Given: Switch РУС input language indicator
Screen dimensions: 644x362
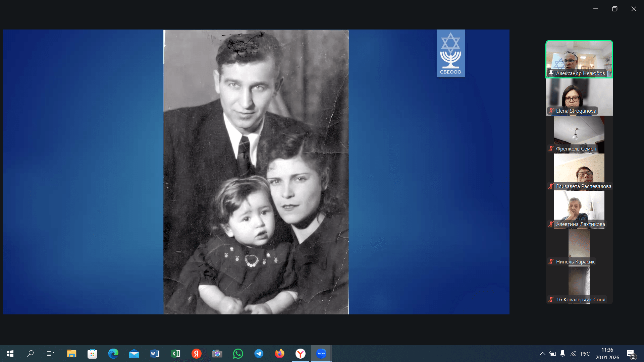Looking at the screenshot, I should [x=585, y=354].
